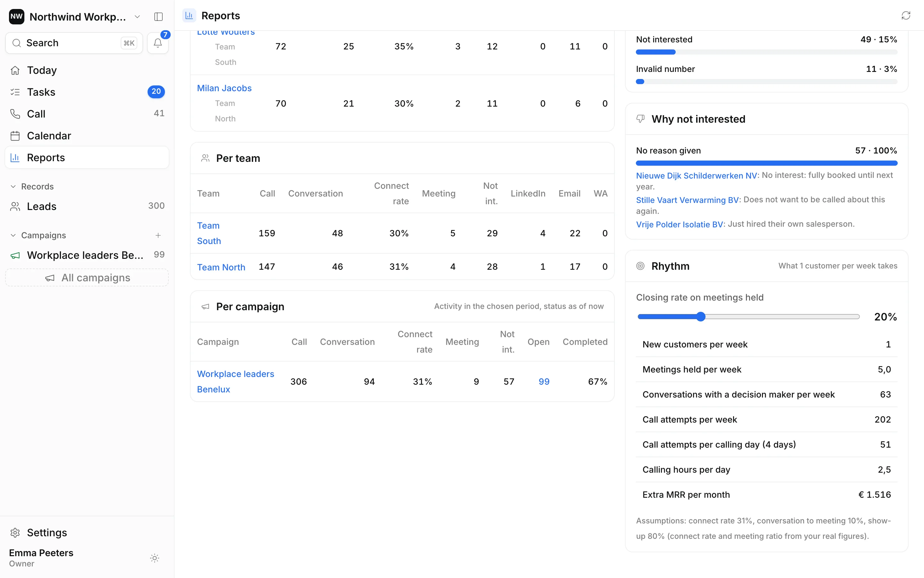The width and height of the screenshot is (924, 578).
Task: Click the All campaigns button
Action: 87,277
